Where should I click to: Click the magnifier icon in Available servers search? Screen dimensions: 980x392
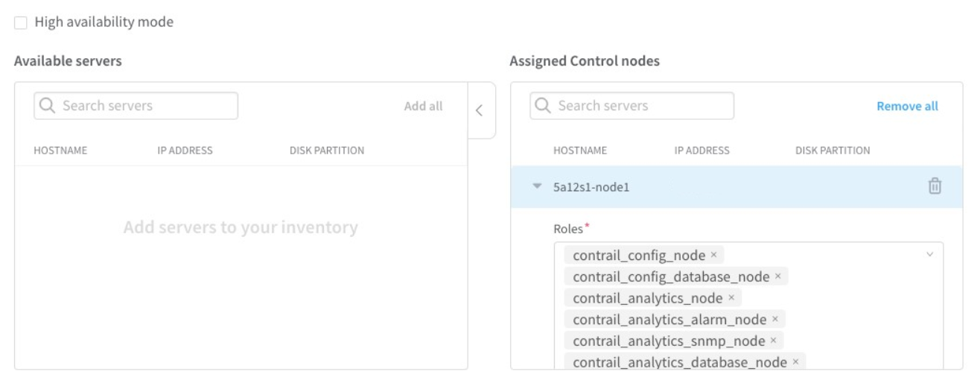click(48, 106)
